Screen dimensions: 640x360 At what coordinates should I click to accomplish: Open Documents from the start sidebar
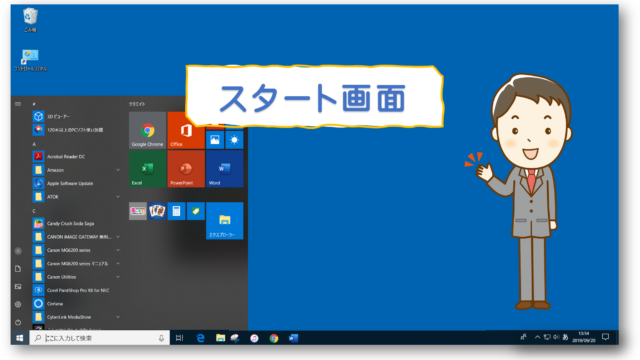(18, 269)
